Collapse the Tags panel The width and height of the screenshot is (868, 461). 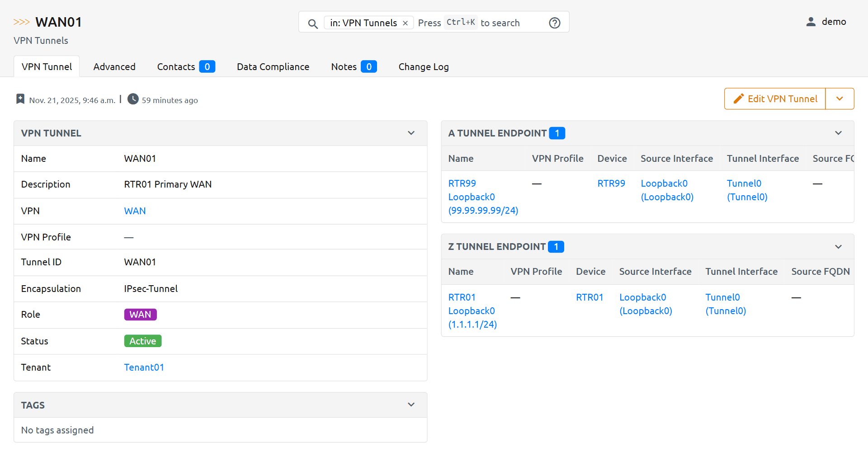[411, 405]
